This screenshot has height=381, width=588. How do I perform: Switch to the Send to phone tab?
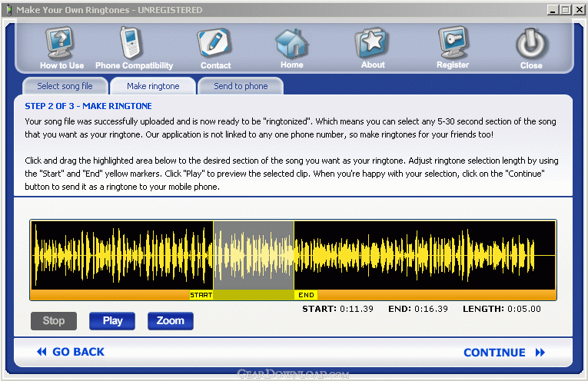[241, 86]
